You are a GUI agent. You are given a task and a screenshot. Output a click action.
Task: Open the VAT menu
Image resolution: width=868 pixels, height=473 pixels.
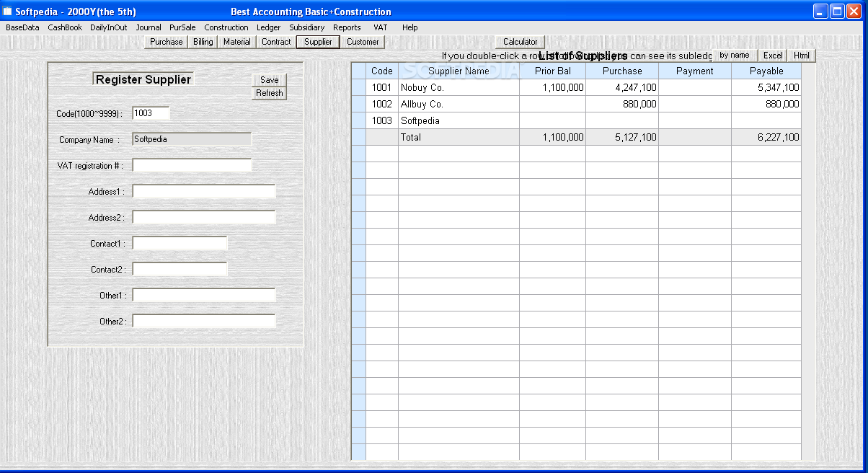(381, 27)
